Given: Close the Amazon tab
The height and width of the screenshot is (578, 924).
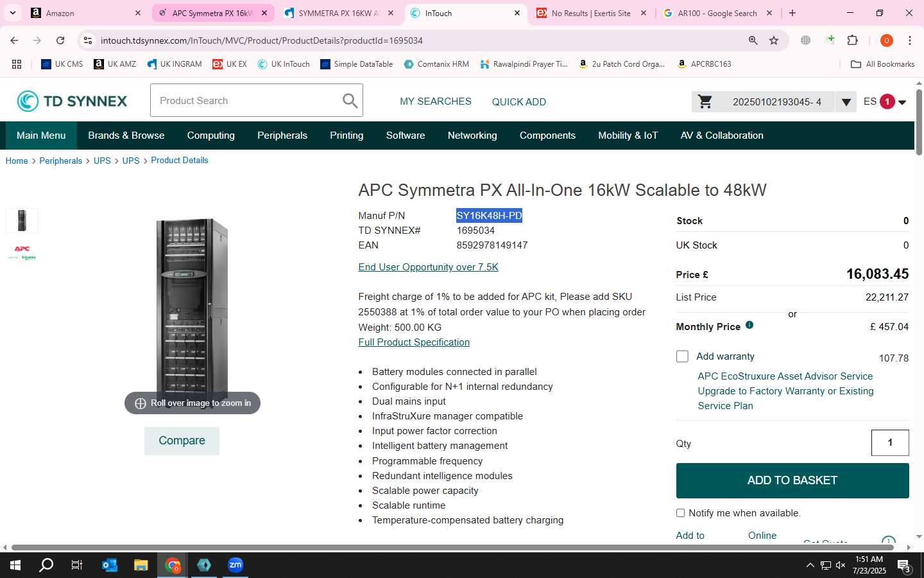Looking at the screenshot, I should 137,13.
